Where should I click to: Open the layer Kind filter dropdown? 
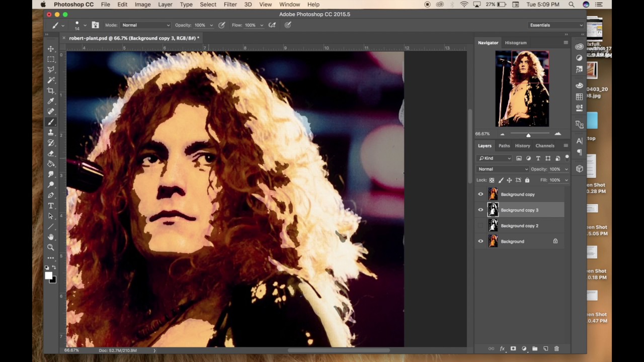pyautogui.click(x=494, y=158)
